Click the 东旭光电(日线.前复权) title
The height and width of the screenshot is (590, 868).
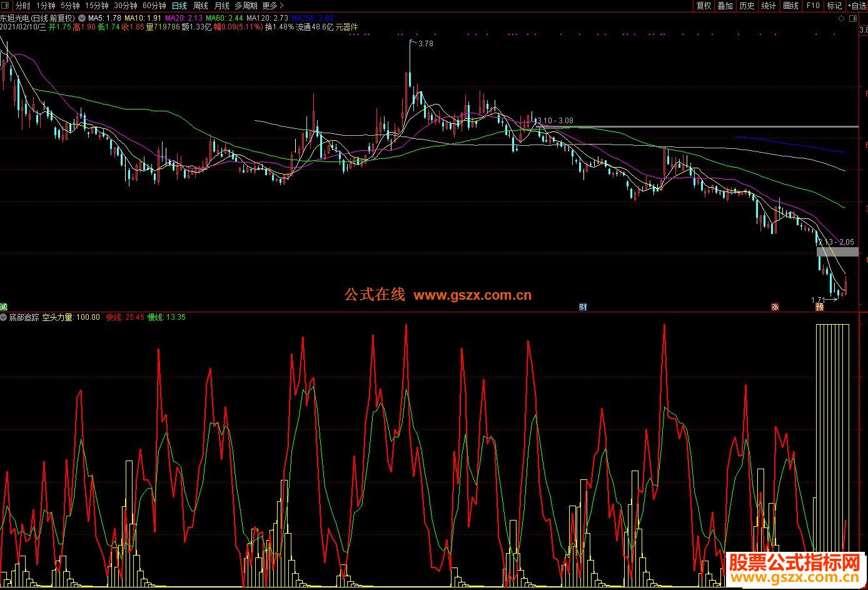coord(38,18)
